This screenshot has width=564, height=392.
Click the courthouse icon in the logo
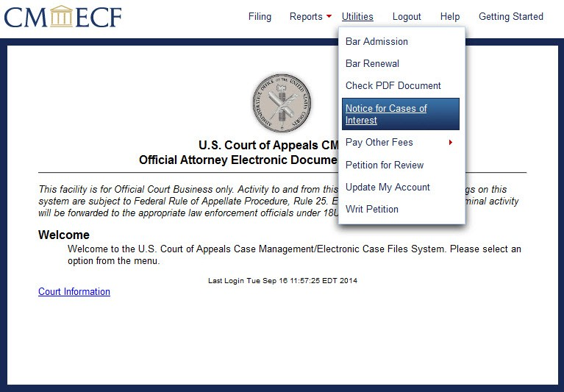click(62, 16)
